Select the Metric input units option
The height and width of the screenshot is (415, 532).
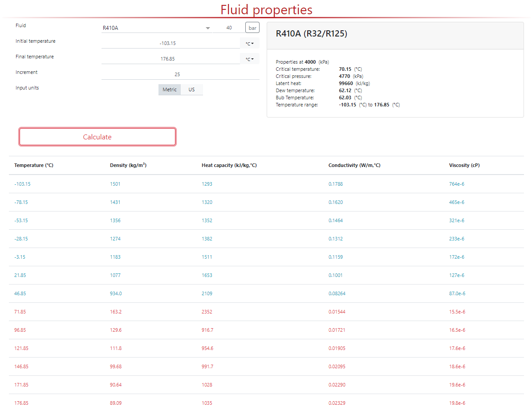(170, 90)
